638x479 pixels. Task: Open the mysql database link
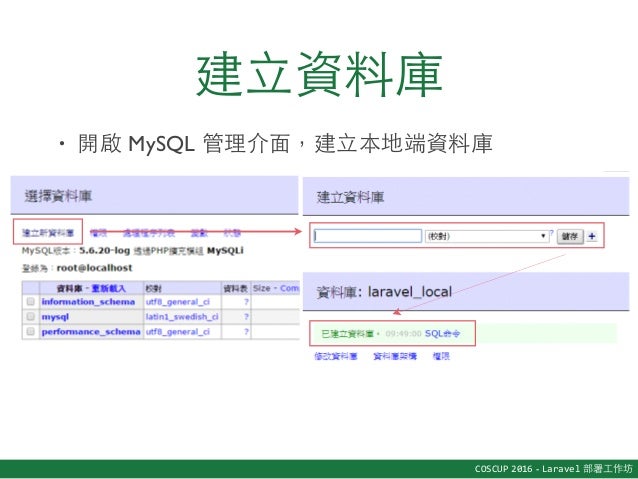[x=55, y=317]
